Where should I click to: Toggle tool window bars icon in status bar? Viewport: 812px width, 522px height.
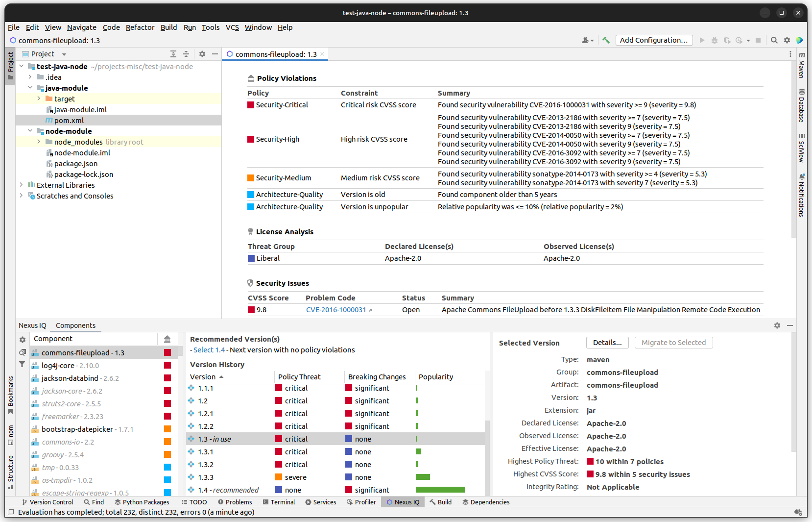click(x=10, y=512)
